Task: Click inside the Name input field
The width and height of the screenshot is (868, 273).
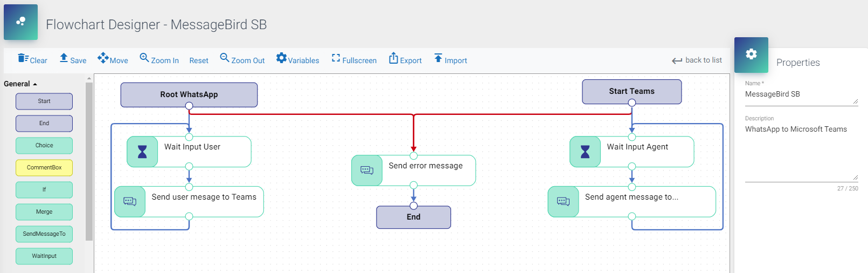Action: [x=797, y=94]
